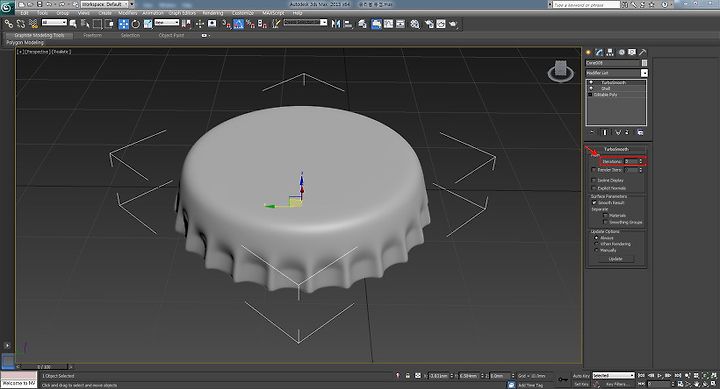Image resolution: width=720 pixels, height=389 pixels.
Task: Click the Rectangular Selection Region icon
Action: (97, 23)
